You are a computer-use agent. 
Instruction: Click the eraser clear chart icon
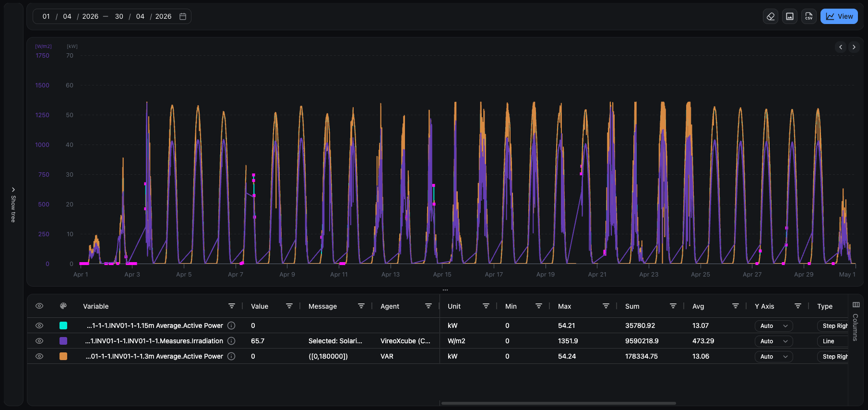(771, 16)
